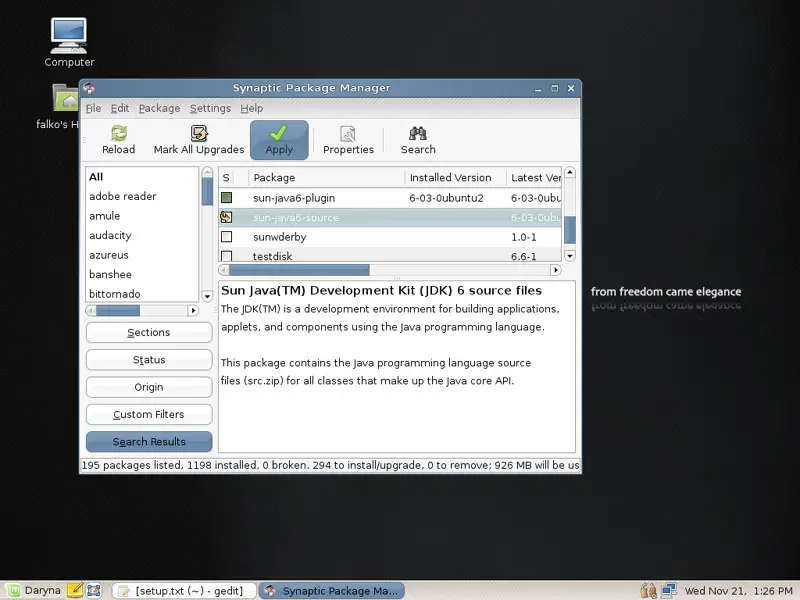Switch to the setup.txt gedit taskbar window

(x=184, y=591)
